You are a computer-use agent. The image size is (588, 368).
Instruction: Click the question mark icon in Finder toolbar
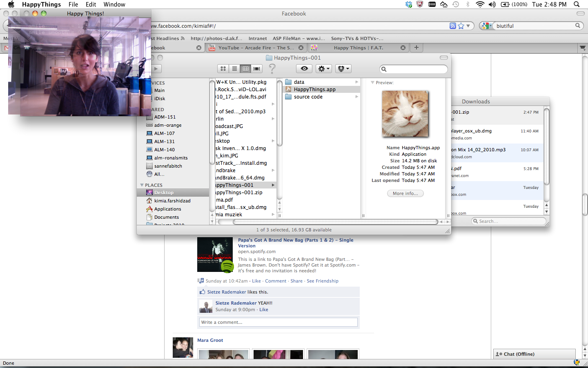click(272, 69)
